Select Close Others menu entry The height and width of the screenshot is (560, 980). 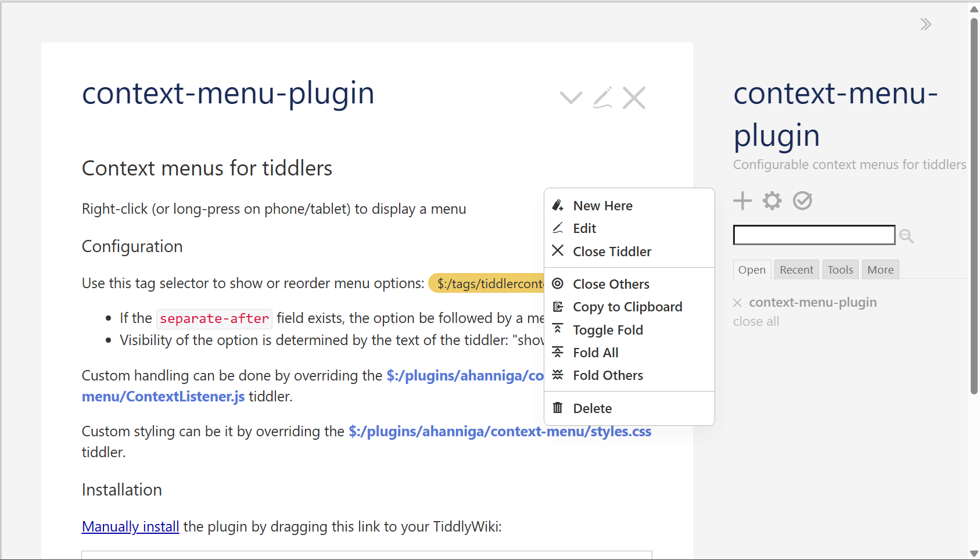tap(629, 284)
